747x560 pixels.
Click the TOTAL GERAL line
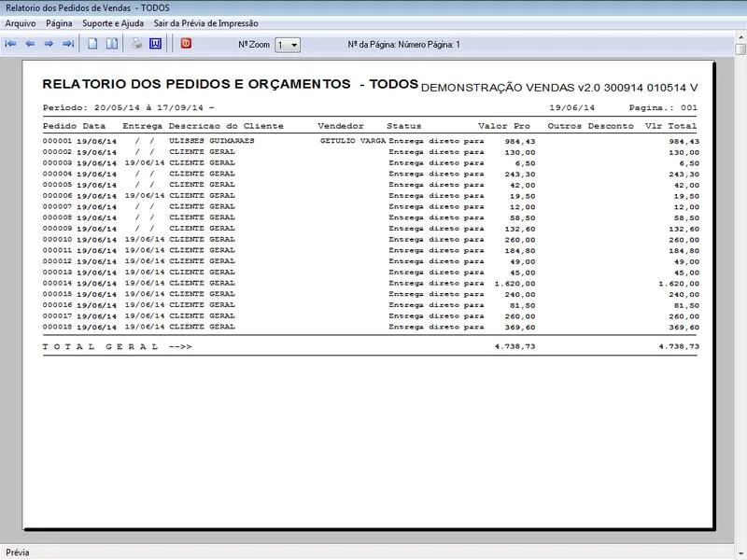click(117, 346)
